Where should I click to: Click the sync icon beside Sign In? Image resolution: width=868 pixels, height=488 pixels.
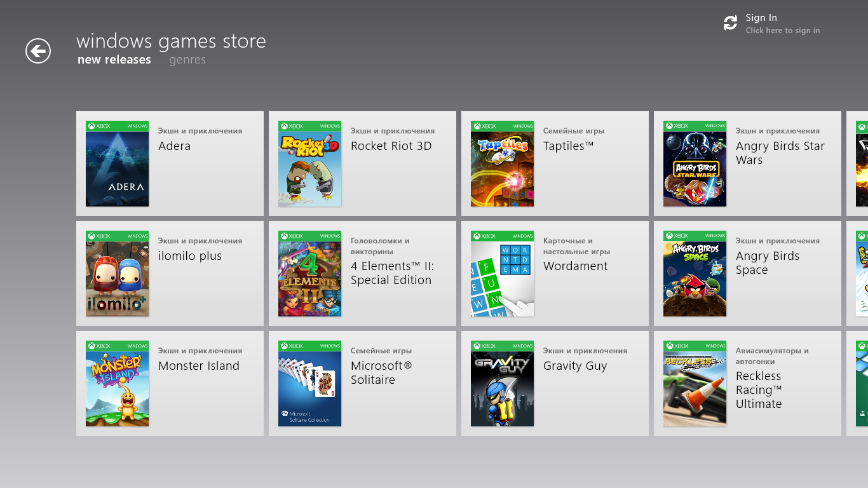click(x=731, y=23)
